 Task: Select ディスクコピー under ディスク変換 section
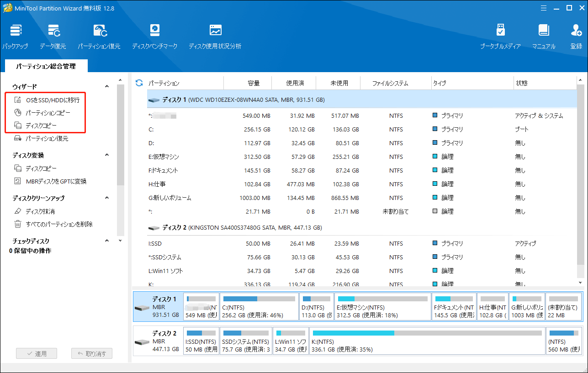coord(36,168)
